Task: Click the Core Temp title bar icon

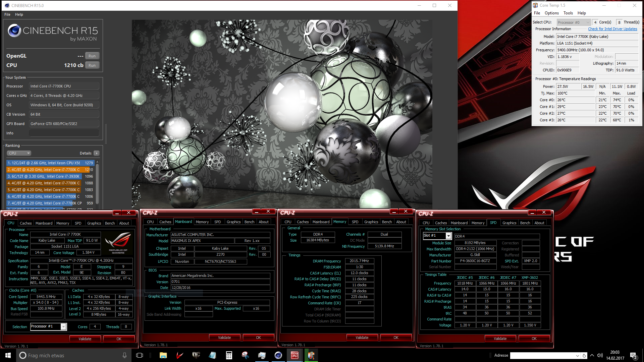Action: coord(535,5)
